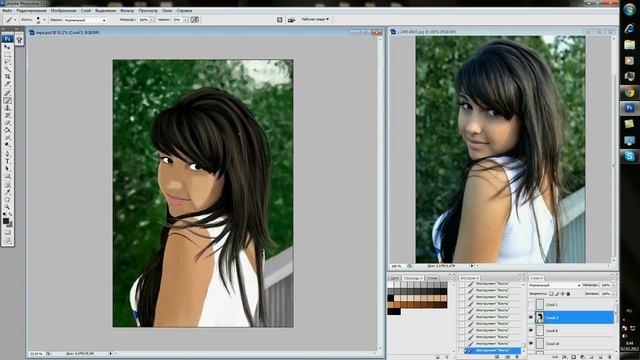Open the Редактирование menu
Viewport: 640px width, 360px height.
(x=31, y=10)
